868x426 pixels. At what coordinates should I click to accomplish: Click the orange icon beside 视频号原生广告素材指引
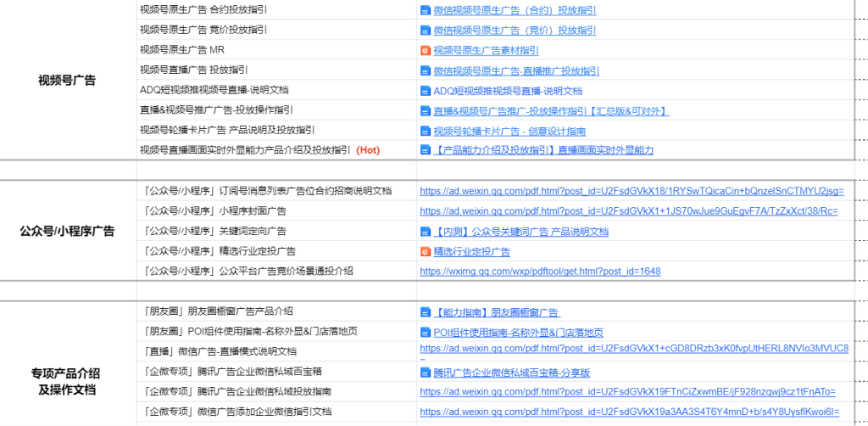click(426, 50)
